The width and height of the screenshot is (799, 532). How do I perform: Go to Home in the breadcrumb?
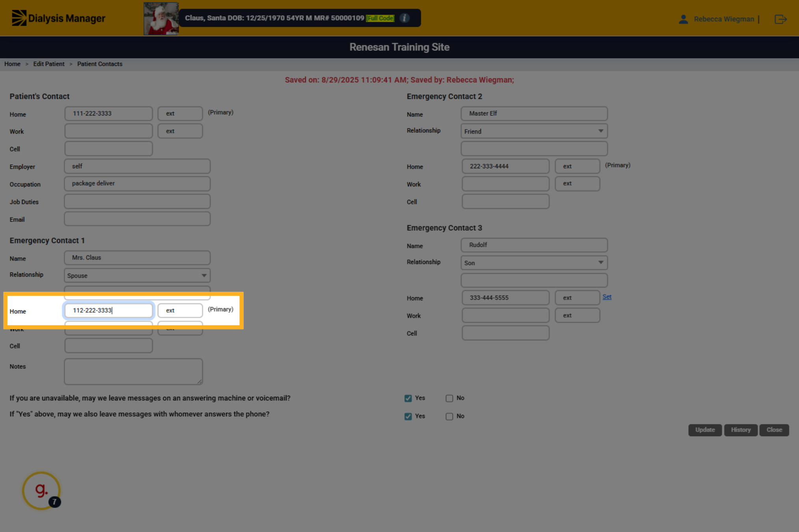click(12, 64)
